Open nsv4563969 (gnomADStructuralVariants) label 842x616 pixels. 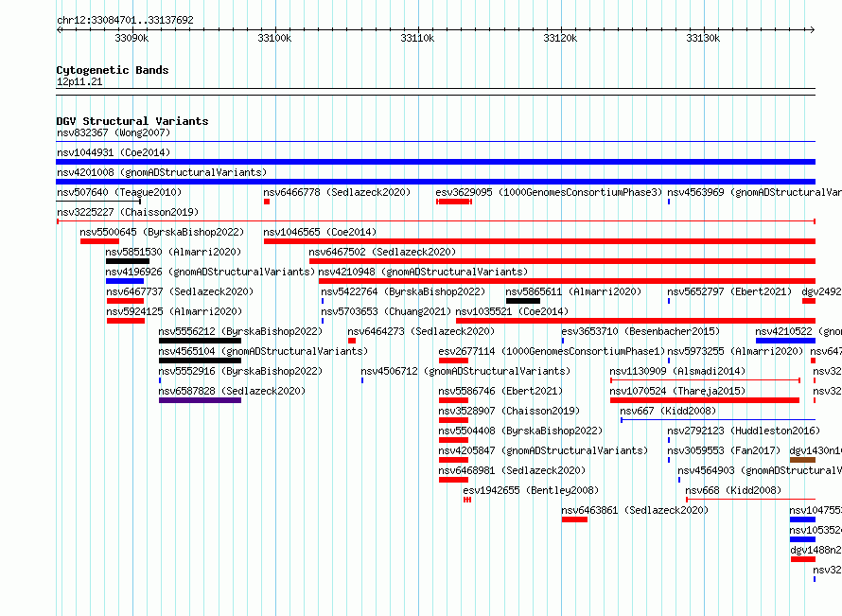pos(754,192)
